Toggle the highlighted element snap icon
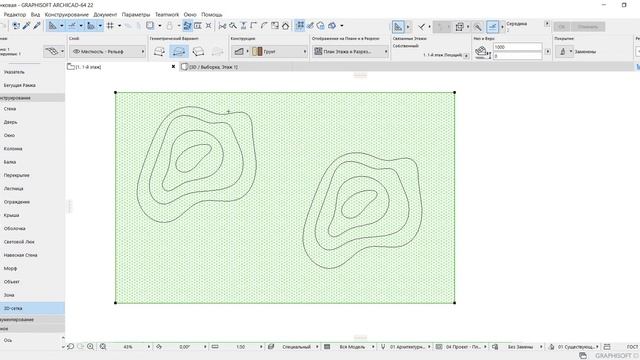Image resolution: width=640 pixels, height=360 pixels. coord(300,26)
